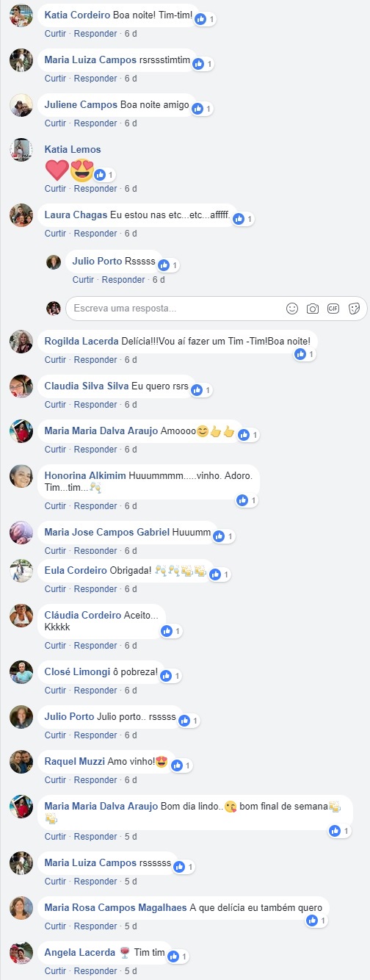
Task: Open Maria Rosa Campos Magalhaes's profile
Action: 115,907
